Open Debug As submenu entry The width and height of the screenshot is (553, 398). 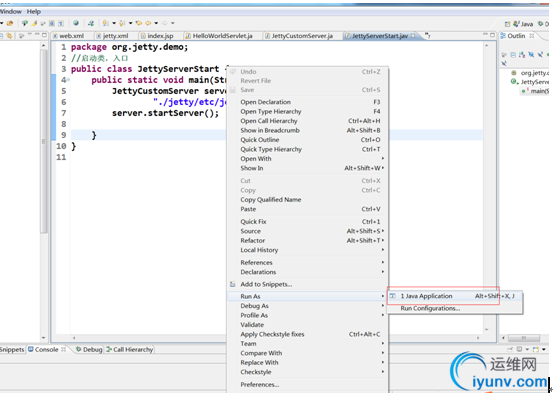coord(308,306)
